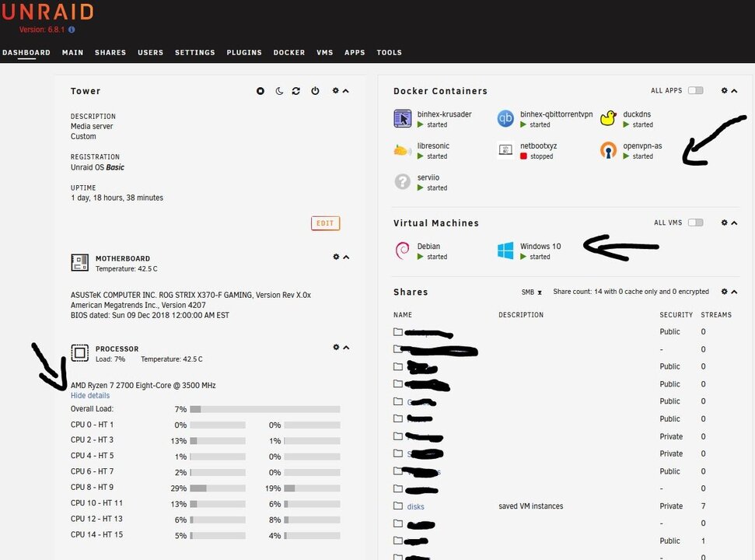Open Docker Containers gear settings
The height and width of the screenshot is (560, 755).
click(724, 90)
